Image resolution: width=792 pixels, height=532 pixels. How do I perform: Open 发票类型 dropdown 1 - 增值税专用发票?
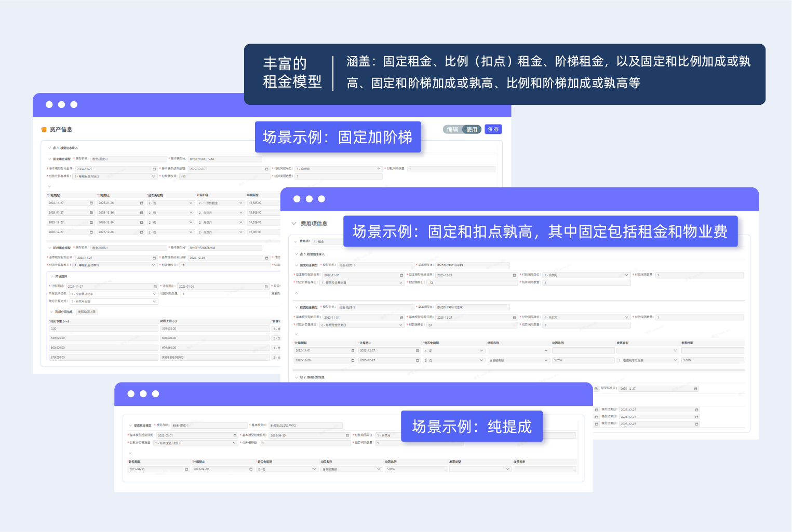[648, 360]
